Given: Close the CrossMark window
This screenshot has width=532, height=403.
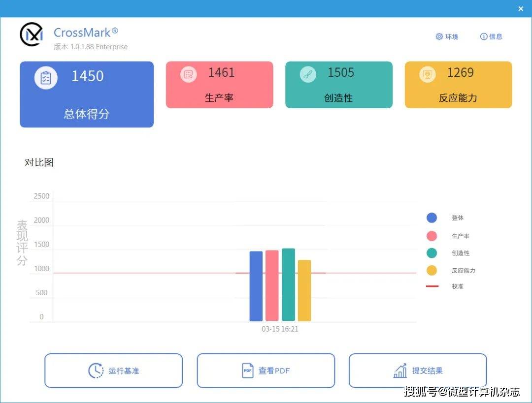Looking at the screenshot, I should pyautogui.click(x=521, y=9).
